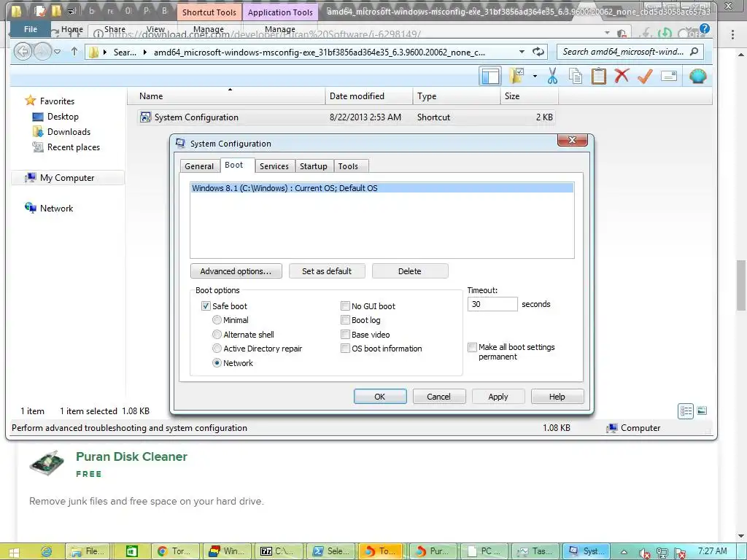Enable the No GUI boot checkbox
This screenshot has height=560, width=747.
click(345, 306)
